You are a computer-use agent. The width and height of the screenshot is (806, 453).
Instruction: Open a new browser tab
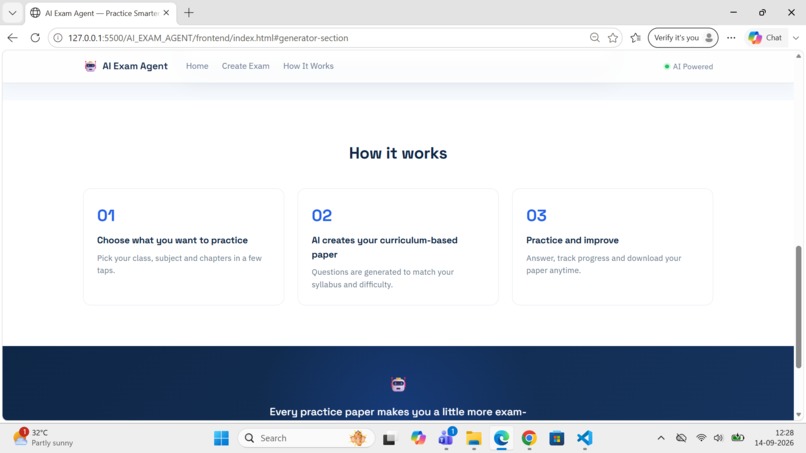pos(189,13)
